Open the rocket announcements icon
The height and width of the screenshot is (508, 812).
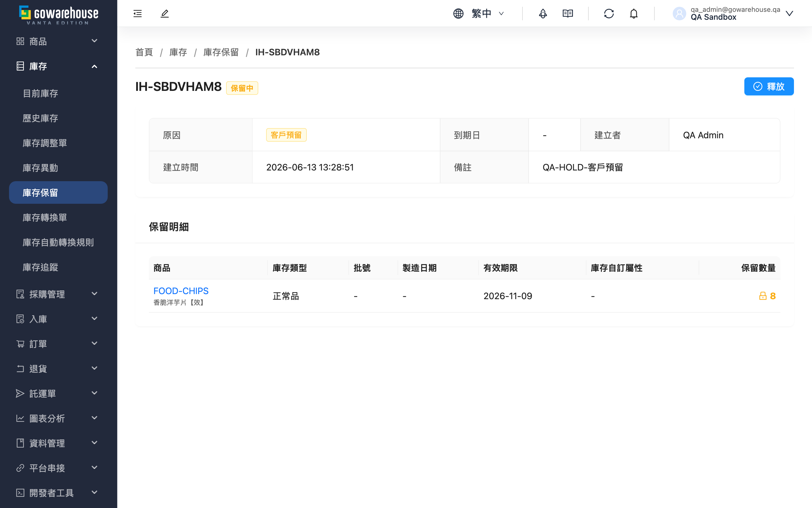(543, 14)
